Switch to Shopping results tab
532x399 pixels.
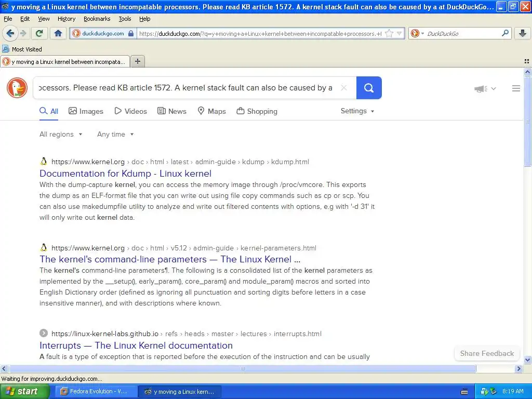(x=257, y=111)
